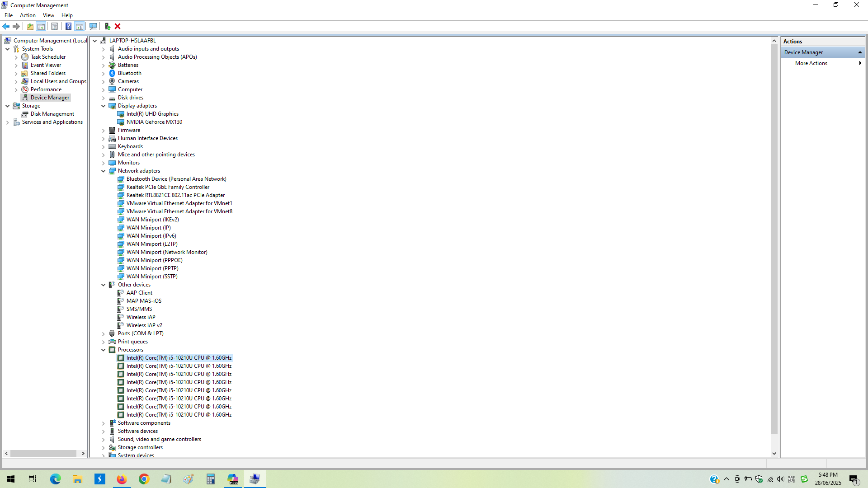Viewport: 868px width, 488px height.
Task: Select Shared Folders in left tree
Action: [48, 73]
